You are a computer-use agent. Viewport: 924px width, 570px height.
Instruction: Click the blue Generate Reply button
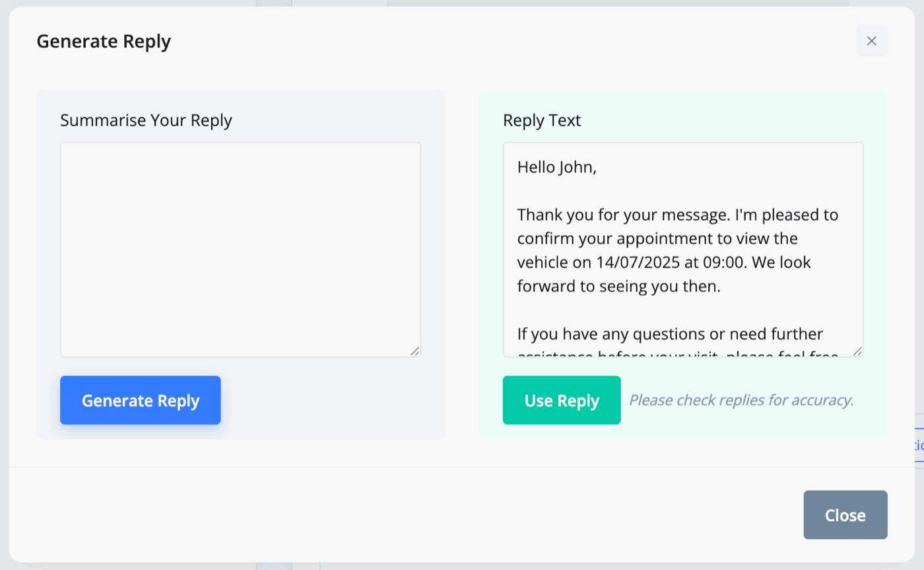coord(141,400)
